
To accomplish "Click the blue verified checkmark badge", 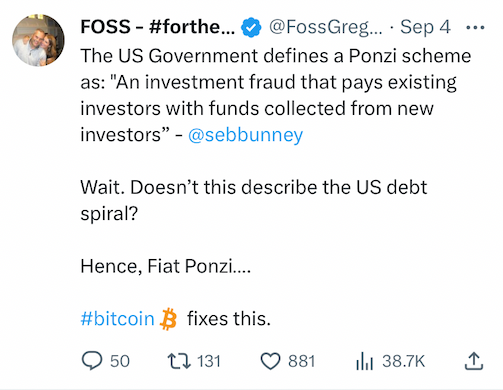I will coord(251,27).
